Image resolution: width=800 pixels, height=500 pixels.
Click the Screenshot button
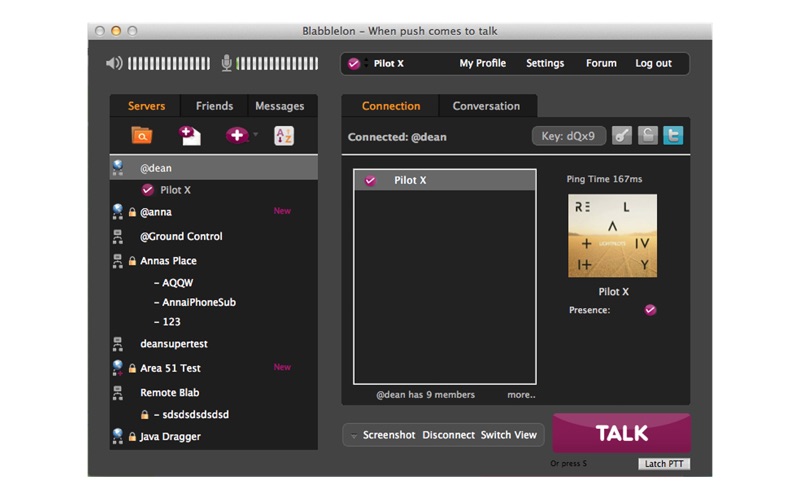[389, 435]
